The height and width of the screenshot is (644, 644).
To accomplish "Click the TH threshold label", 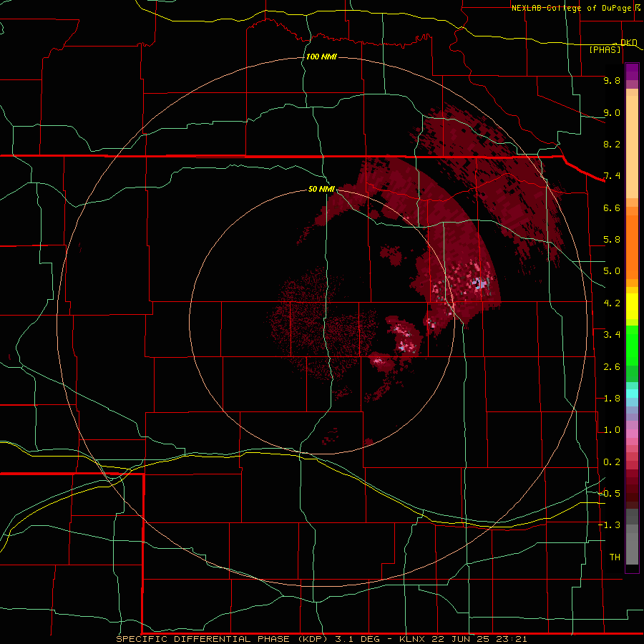I will (615, 557).
